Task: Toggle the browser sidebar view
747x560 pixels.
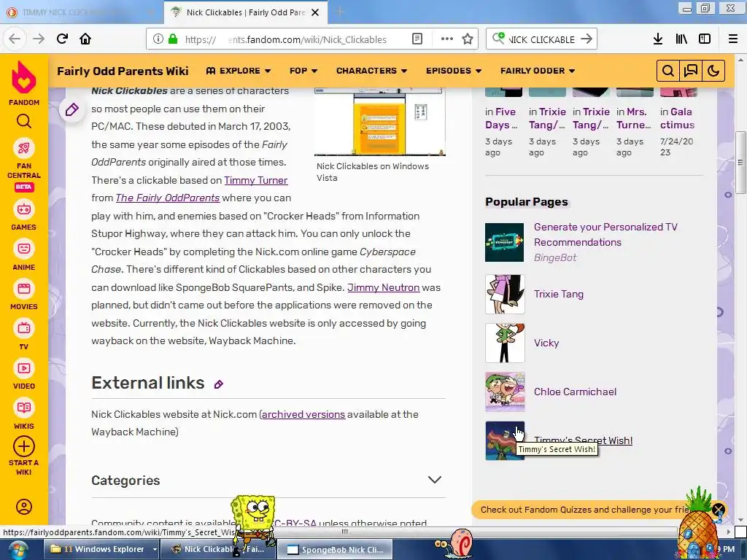Action: [x=705, y=39]
